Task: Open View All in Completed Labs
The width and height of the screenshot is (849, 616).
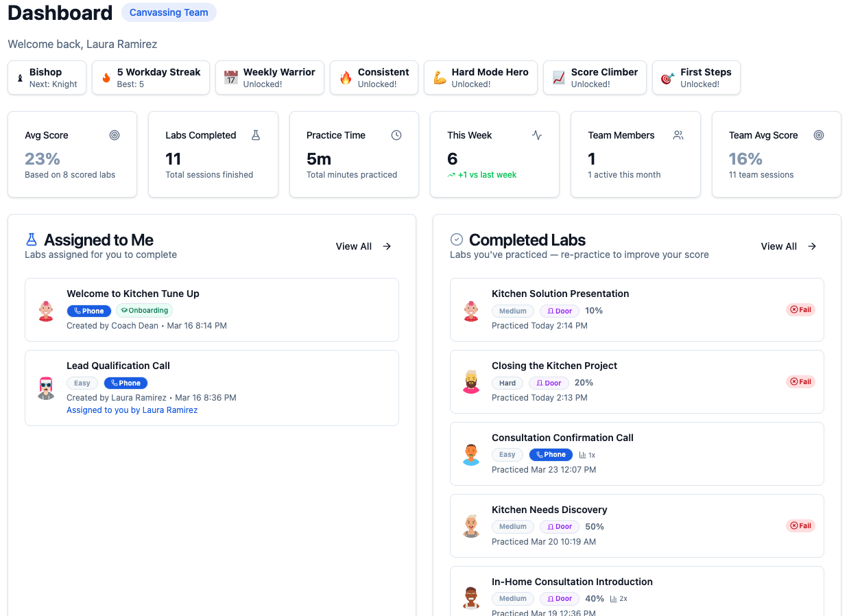Action: (789, 246)
